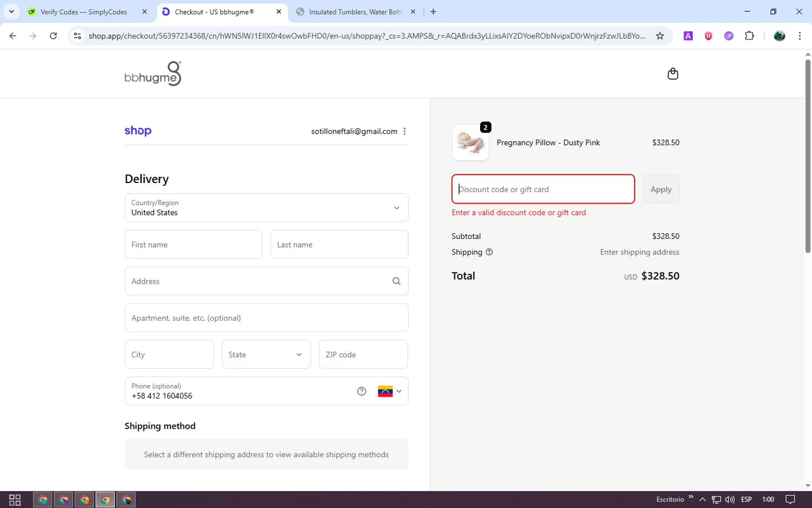812x508 pixels.
Task: Click the phone help question mark icon
Action: pos(362,391)
